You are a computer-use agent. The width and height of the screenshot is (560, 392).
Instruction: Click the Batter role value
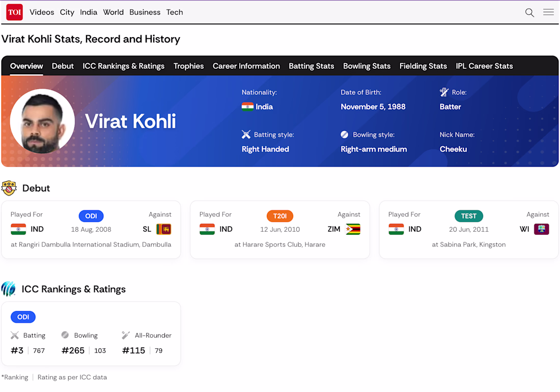point(451,107)
